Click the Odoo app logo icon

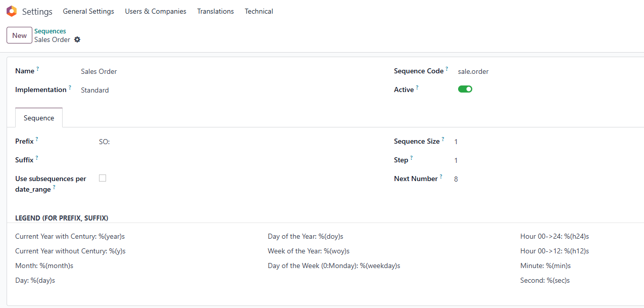point(11,11)
